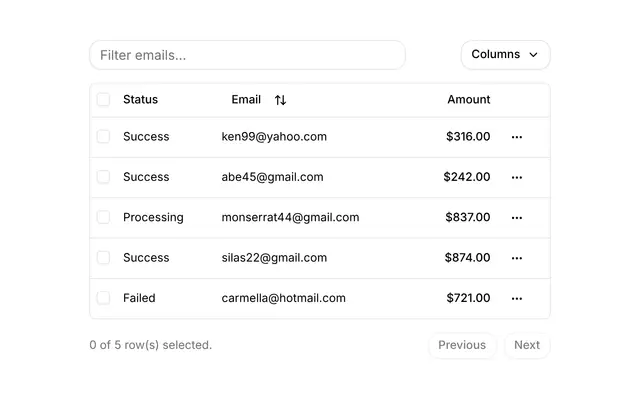Screen dimensions: 640x400
Task: Go to the Next page
Action: [527, 345]
